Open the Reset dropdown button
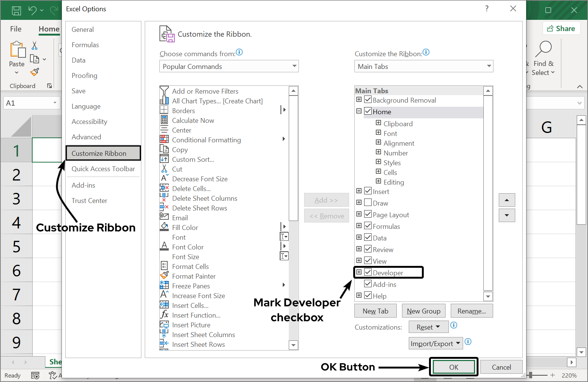This screenshot has height=382, width=588. point(429,327)
